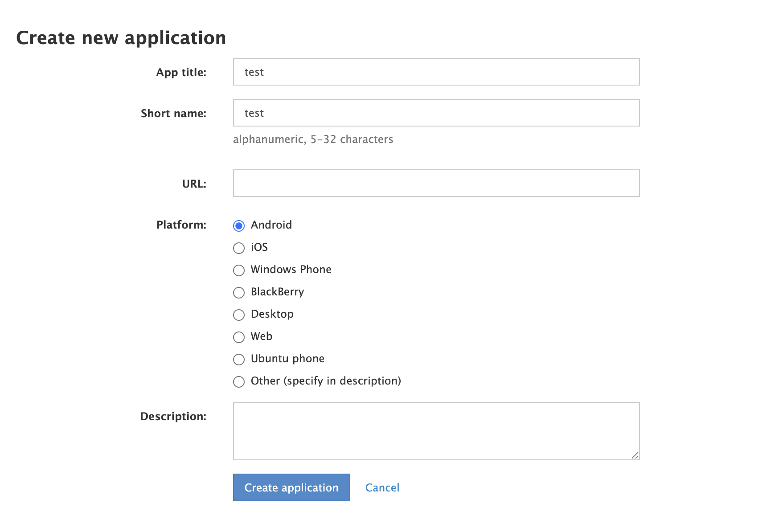Focus the Short name text field
The height and width of the screenshot is (532, 779).
coord(436,113)
